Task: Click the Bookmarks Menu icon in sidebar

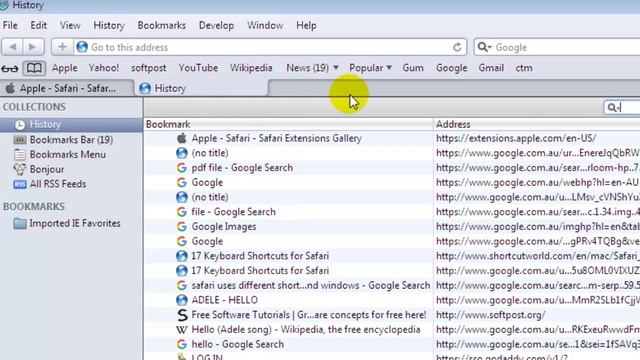Action: click(20, 155)
